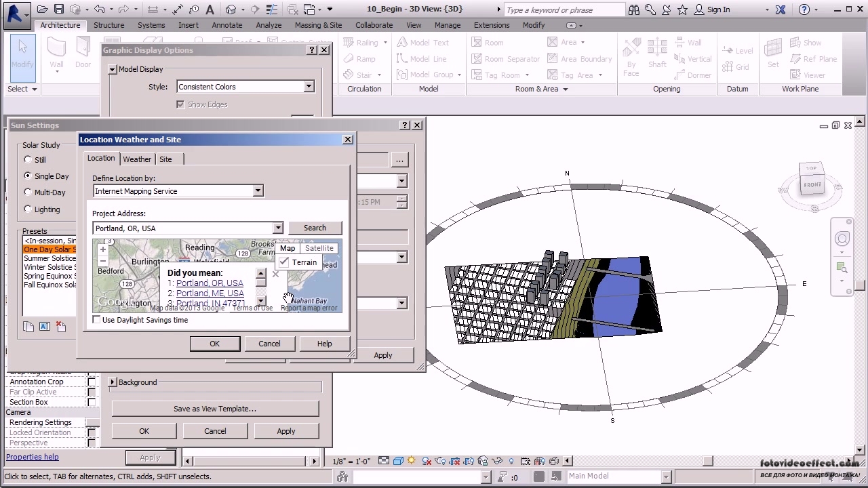Viewport: 868px width, 488px height.
Task: Select the Aligned Dimension tool icon
Action: (178, 9)
